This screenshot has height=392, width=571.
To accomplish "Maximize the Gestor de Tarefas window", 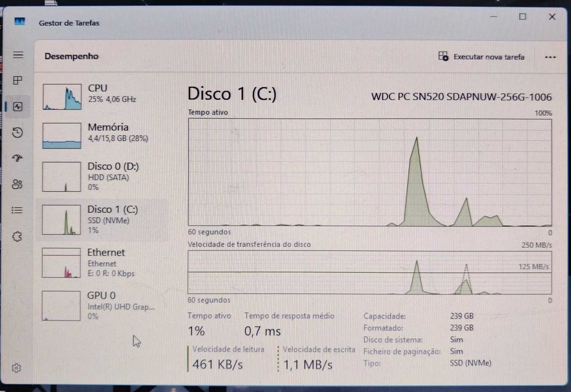I will tap(522, 17).
